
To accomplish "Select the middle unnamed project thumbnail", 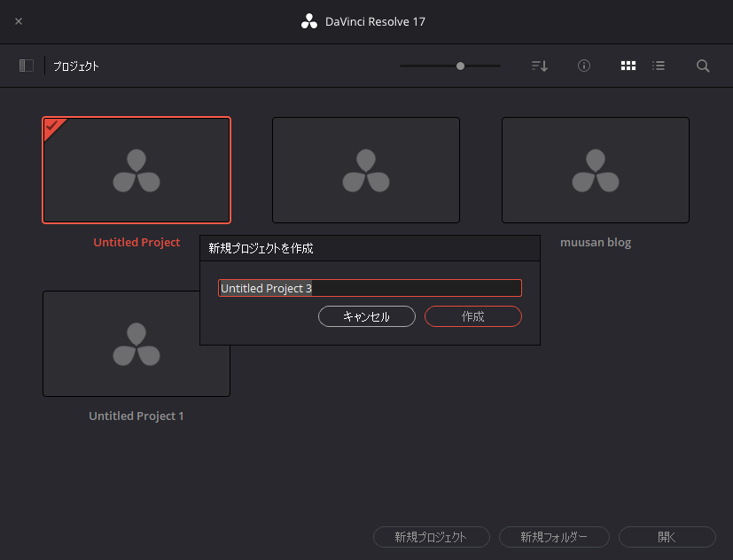I will pyautogui.click(x=366, y=170).
